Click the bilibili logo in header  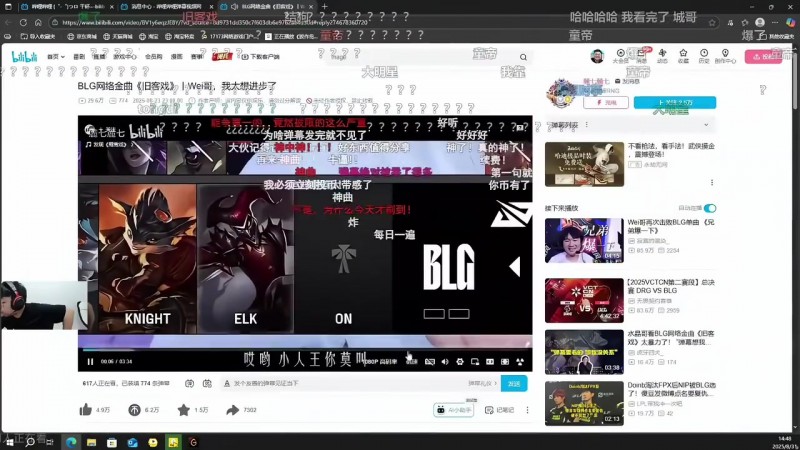pyautogui.click(x=24, y=56)
